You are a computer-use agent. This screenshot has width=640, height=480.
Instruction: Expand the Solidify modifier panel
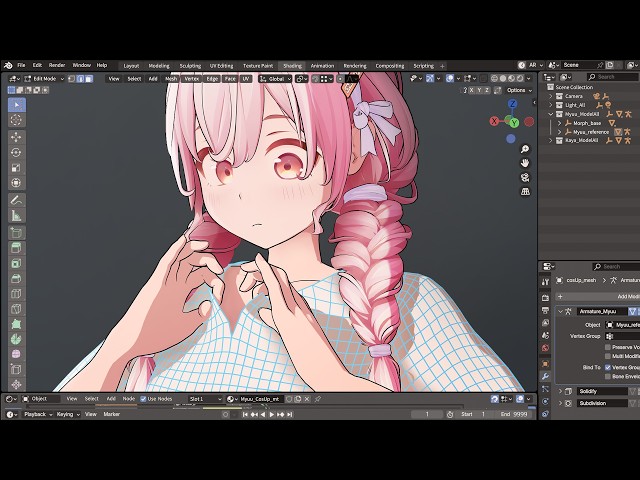(560, 391)
